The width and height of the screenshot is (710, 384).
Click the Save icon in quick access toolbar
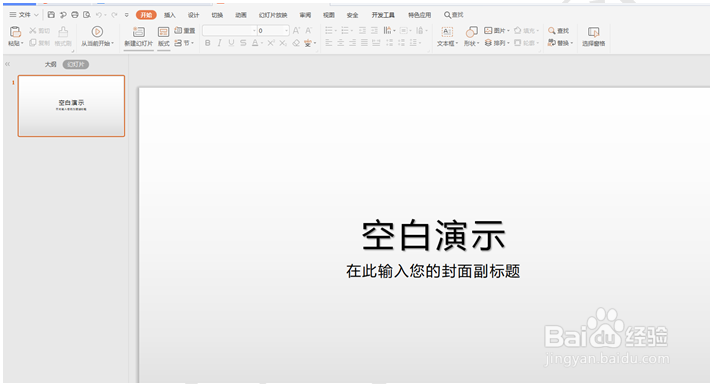coord(51,15)
